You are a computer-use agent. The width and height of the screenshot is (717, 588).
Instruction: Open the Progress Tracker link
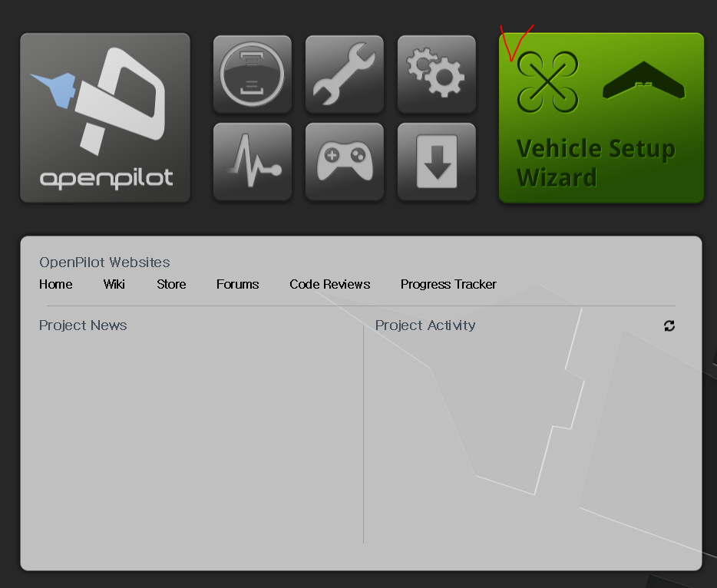(x=448, y=284)
